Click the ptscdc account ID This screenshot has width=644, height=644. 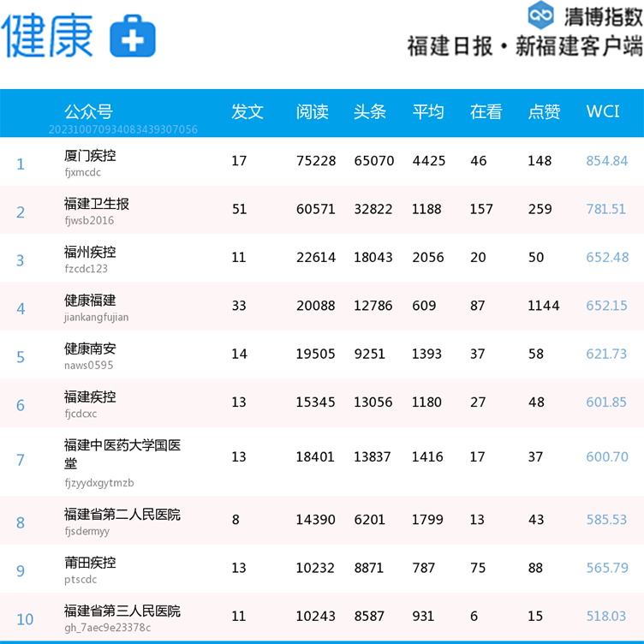(x=80, y=580)
